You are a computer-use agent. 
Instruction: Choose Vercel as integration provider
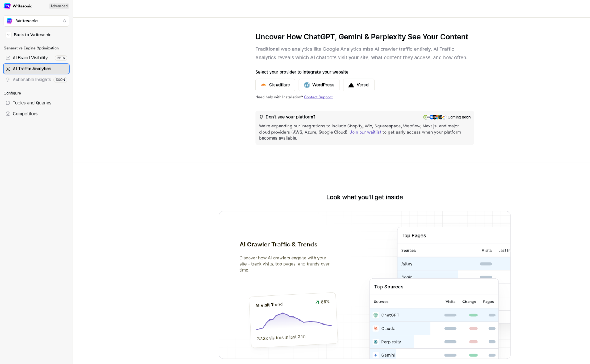pos(359,85)
